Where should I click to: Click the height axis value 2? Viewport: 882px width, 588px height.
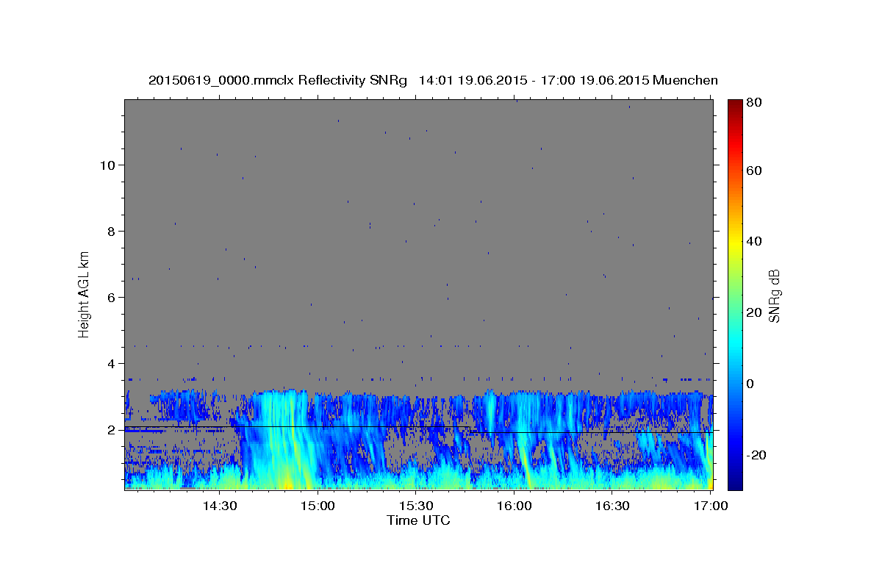[x=110, y=430]
